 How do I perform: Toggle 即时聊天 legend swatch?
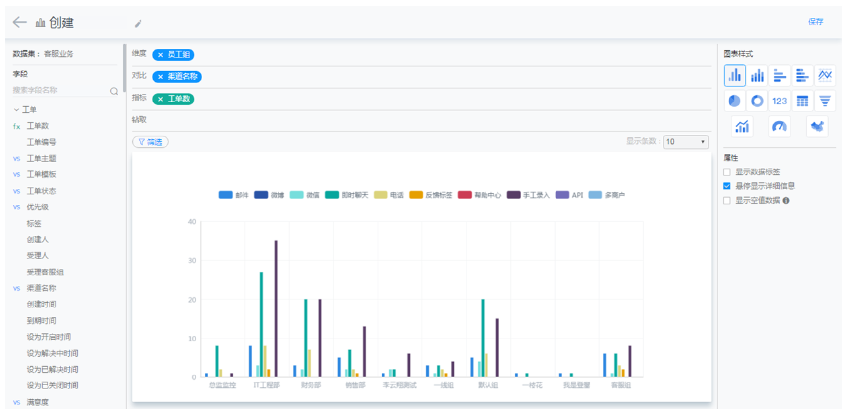click(x=332, y=195)
